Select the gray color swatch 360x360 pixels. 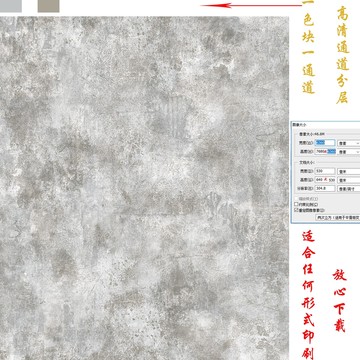click(x=11, y=6)
